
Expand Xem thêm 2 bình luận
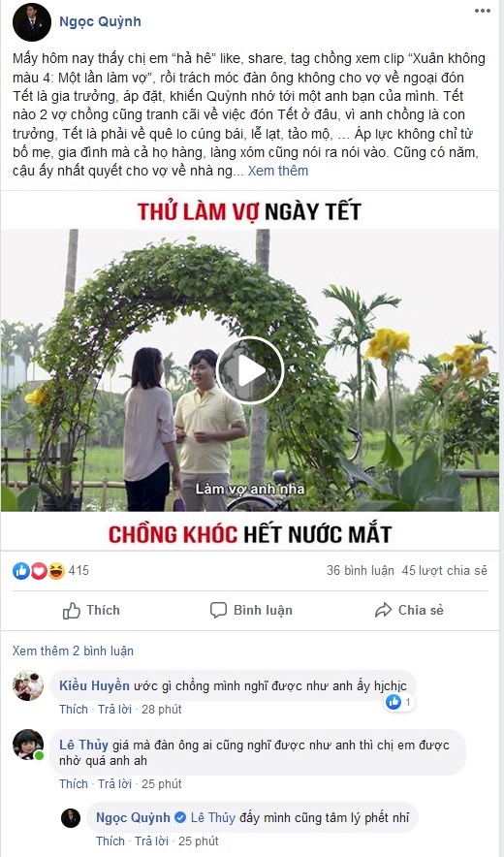click(x=73, y=651)
